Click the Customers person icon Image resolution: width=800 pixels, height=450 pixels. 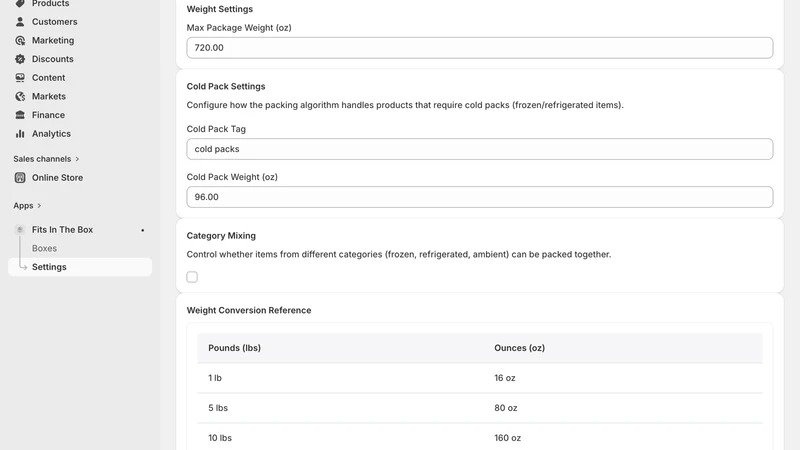20,21
